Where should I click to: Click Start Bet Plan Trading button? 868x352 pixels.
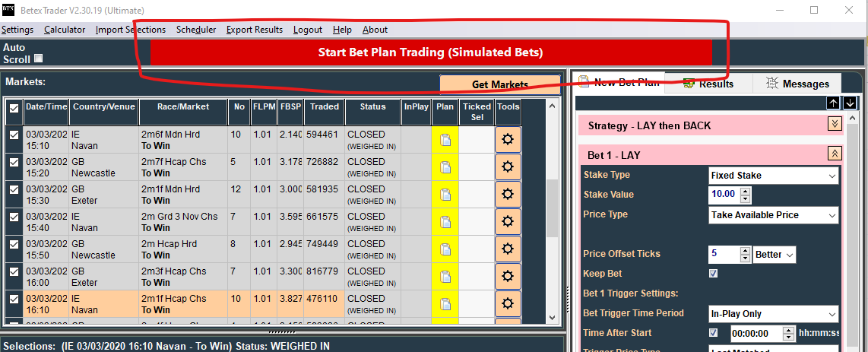tap(430, 52)
